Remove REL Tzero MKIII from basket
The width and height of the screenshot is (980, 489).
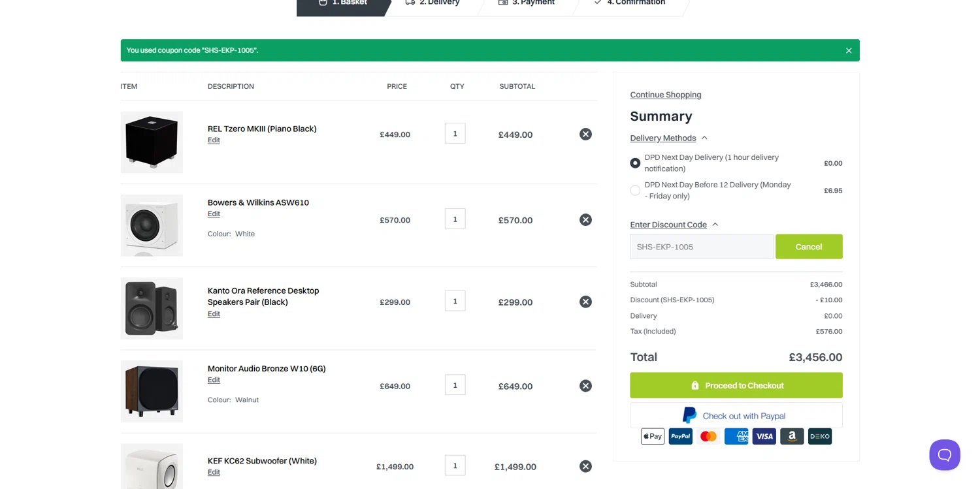tap(585, 134)
